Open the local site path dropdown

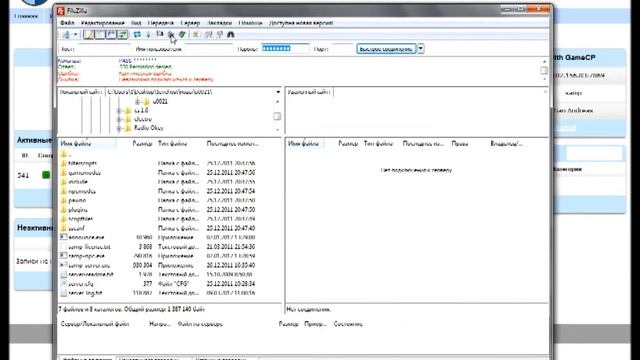click(x=278, y=92)
